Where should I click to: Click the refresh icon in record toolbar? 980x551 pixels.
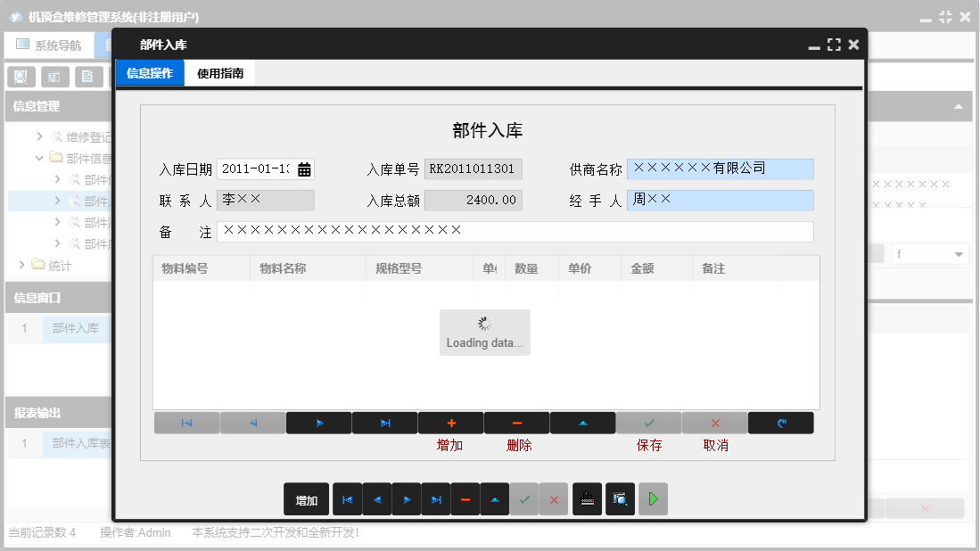pyautogui.click(x=780, y=422)
